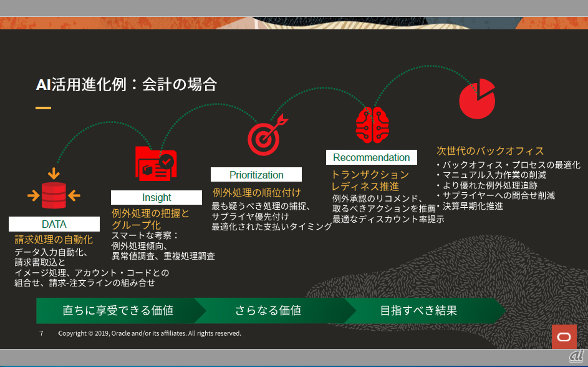
Task: Click the Oracle logo in the corner
Action: point(564,336)
